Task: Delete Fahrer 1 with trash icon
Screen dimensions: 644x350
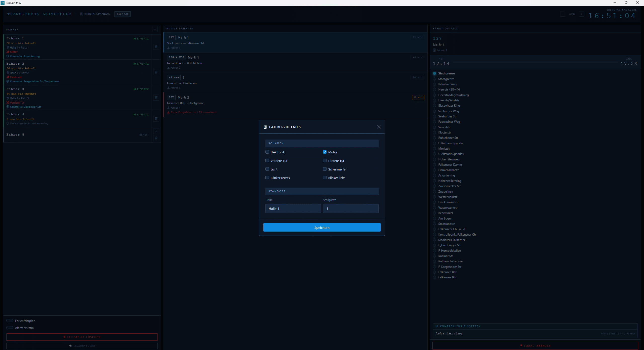Action: coord(156,47)
